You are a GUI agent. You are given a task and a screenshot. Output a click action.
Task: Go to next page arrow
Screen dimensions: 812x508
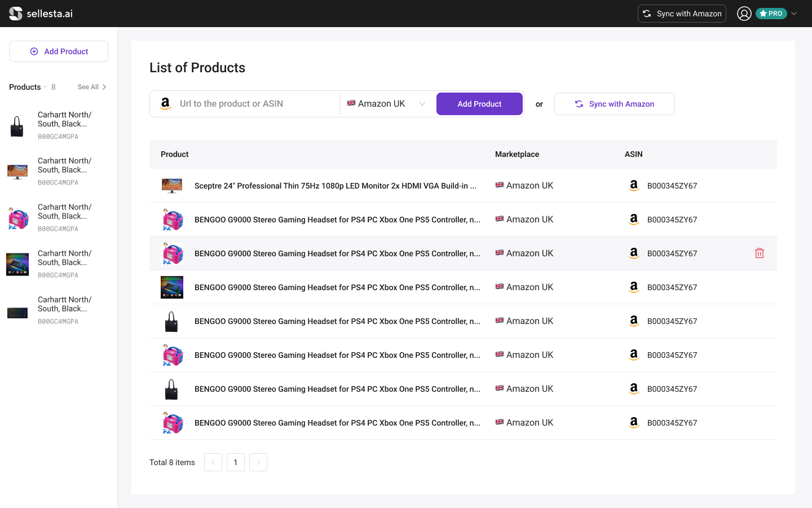point(258,462)
